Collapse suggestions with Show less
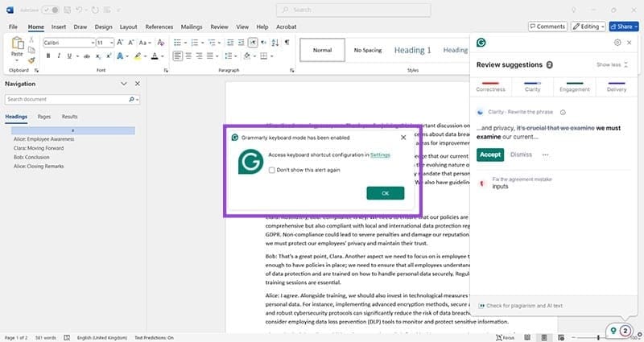This screenshot has height=342, width=644. point(612,64)
